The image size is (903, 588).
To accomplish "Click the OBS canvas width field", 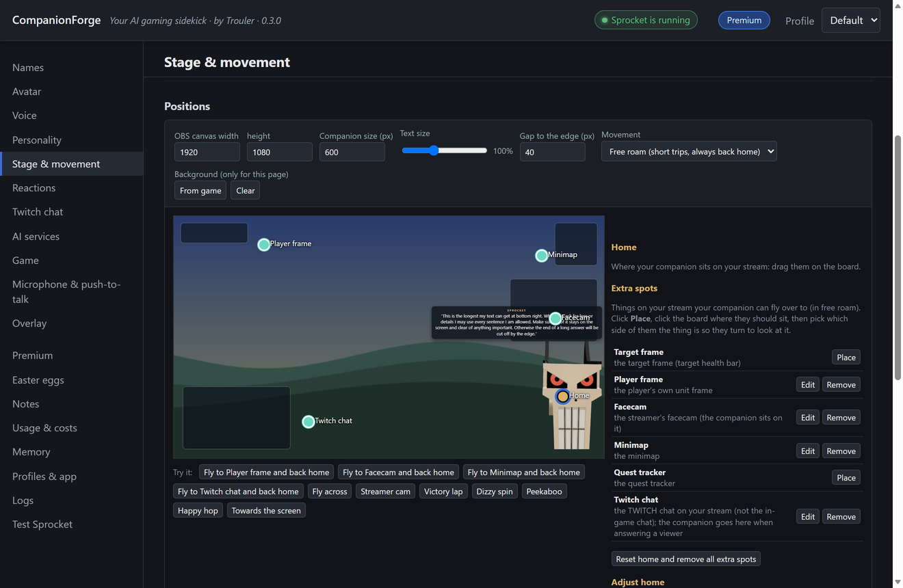I will point(207,152).
